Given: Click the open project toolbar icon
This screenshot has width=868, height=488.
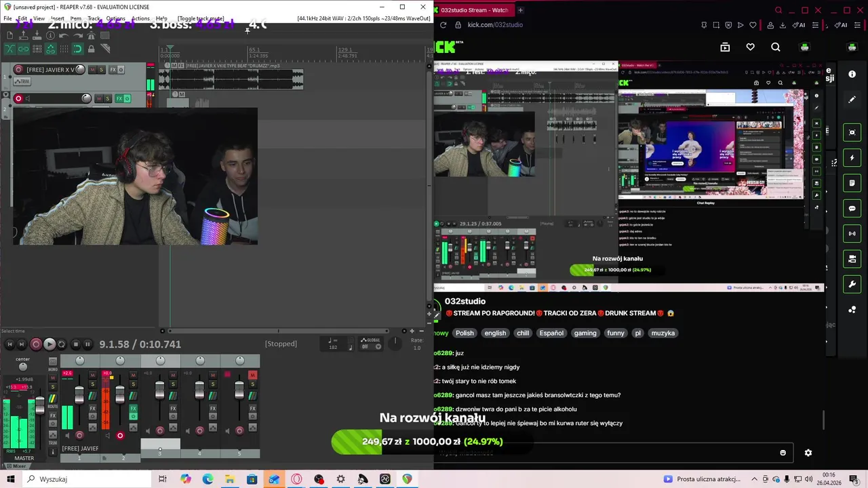Looking at the screenshot, I should pos(24,35).
